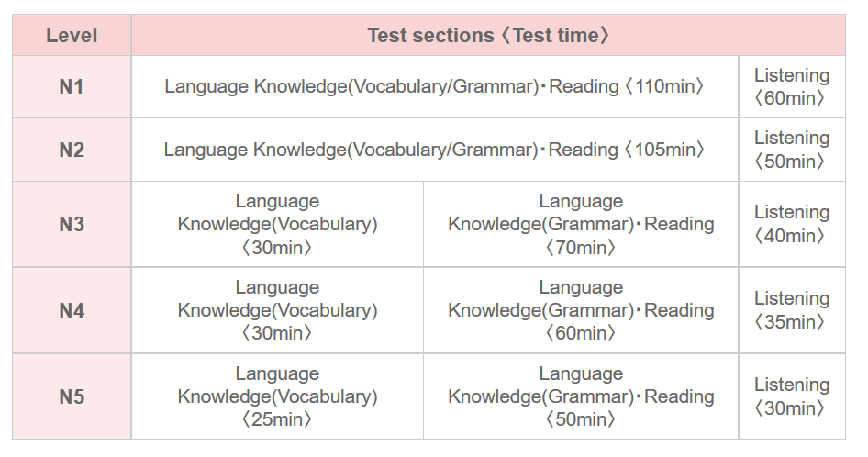Select the N5 level row label

coord(72,396)
